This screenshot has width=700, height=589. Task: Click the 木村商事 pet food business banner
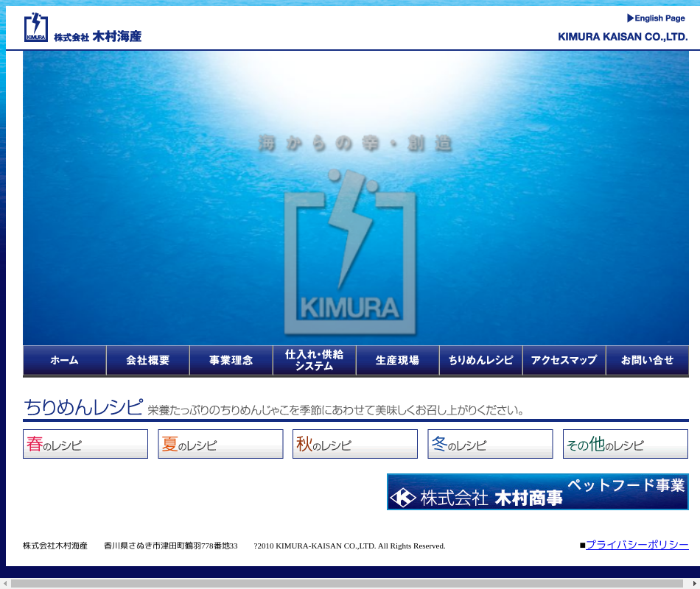[x=538, y=492]
